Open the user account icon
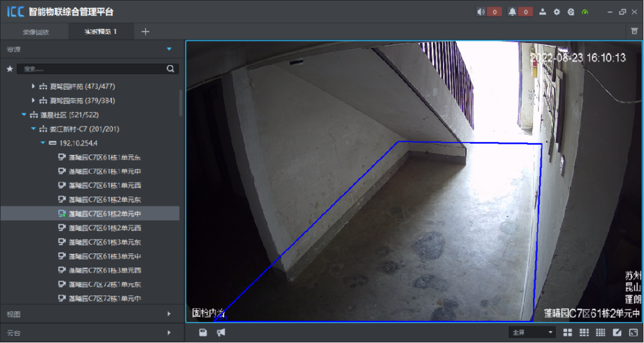 coord(543,12)
